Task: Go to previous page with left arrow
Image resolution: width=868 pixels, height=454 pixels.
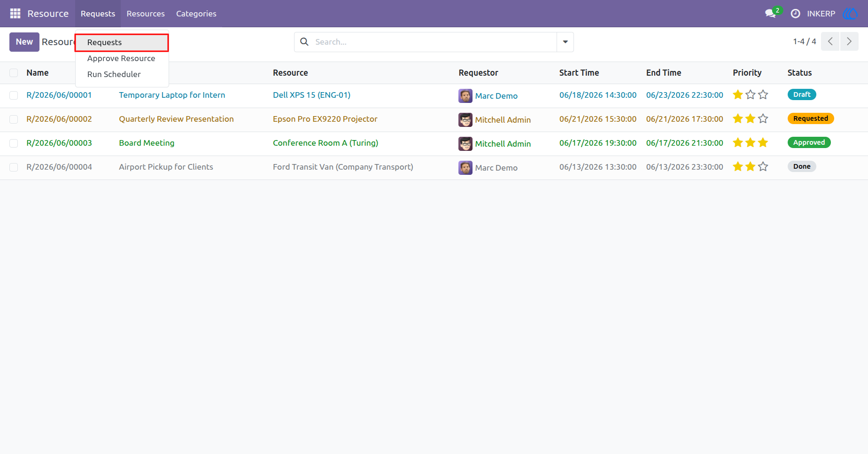Action: click(830, 42)
